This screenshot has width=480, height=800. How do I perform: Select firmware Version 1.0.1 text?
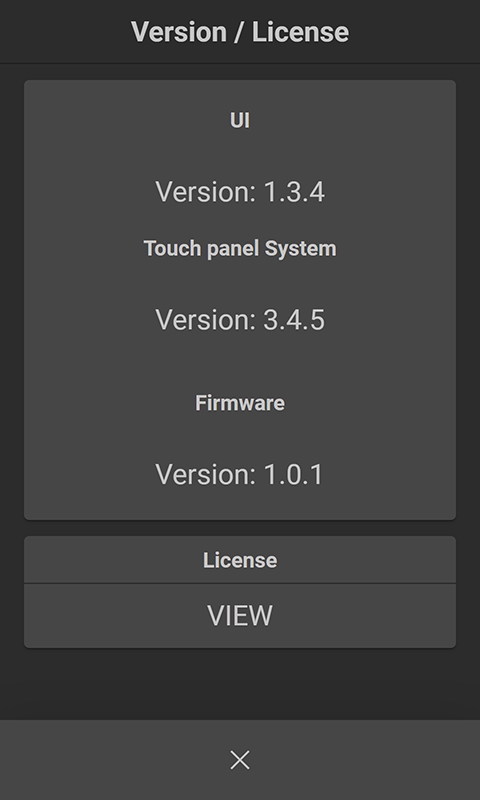coord(240,474)
